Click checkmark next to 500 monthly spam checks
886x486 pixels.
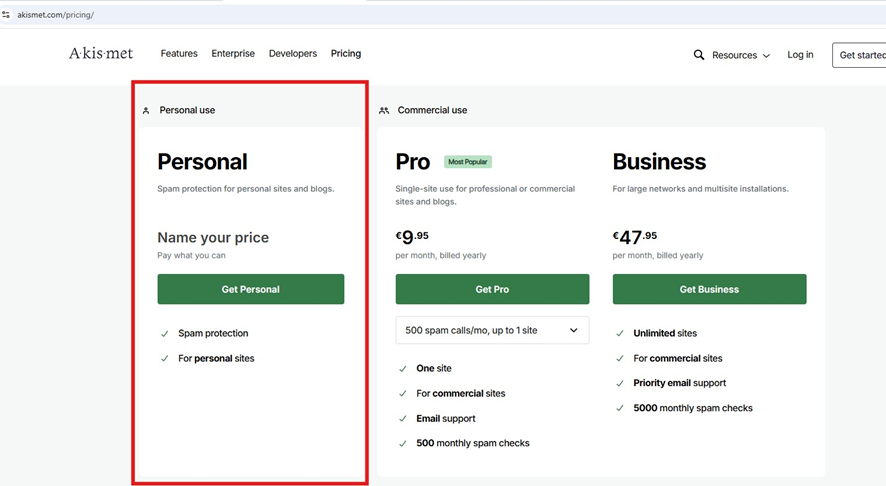pyautogui.click(x=403, y=444)
